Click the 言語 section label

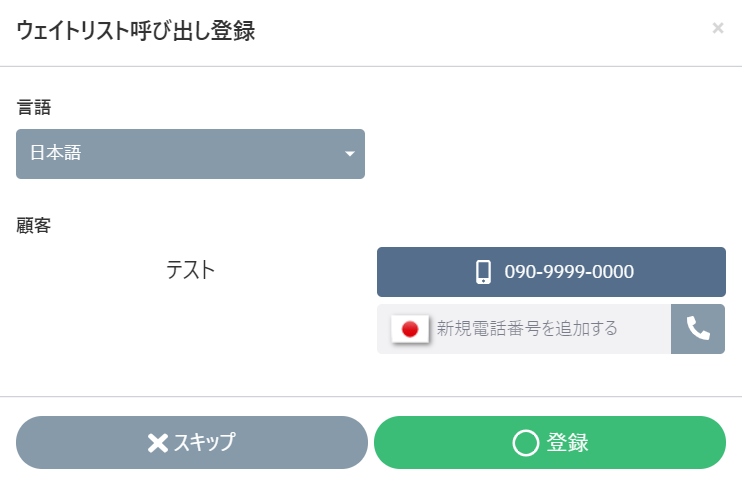34,108
